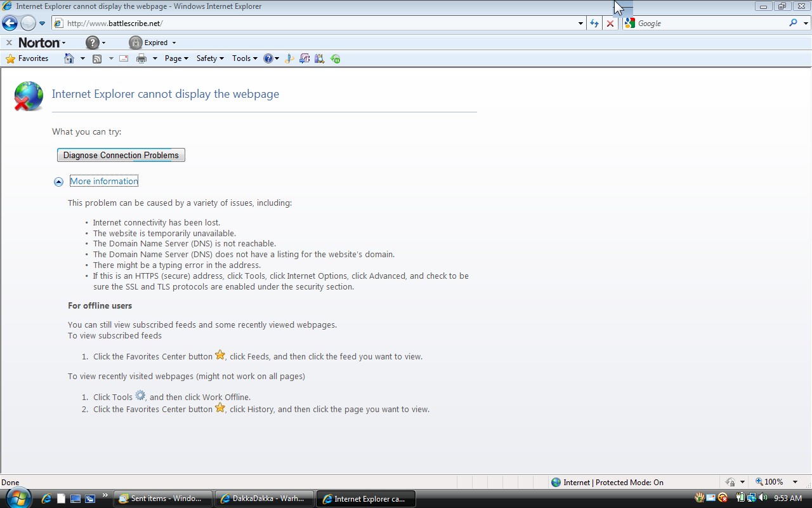
Task: Open the Page menu
Action: pyautogui.click(x=176, y=58)
